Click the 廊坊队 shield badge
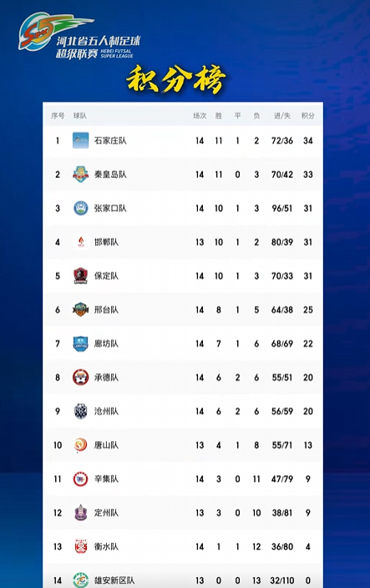 (x=80, y=343)
